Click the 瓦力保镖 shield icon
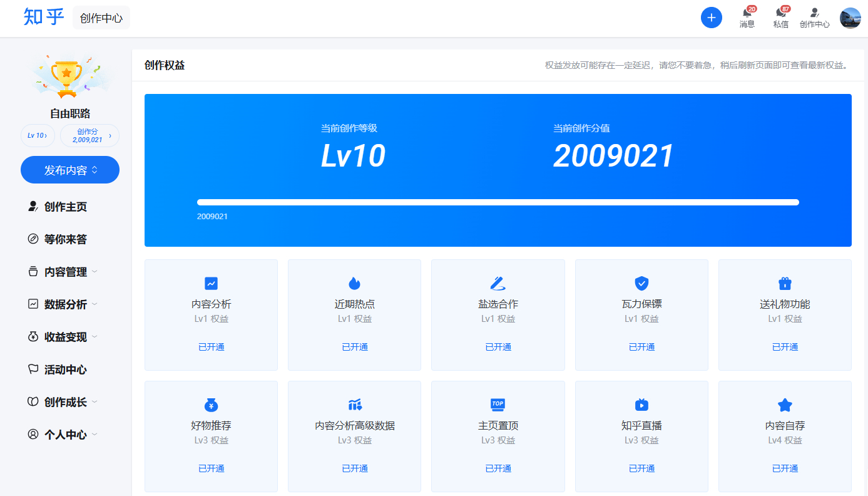The image size is (868, 496). coord(641,284)
